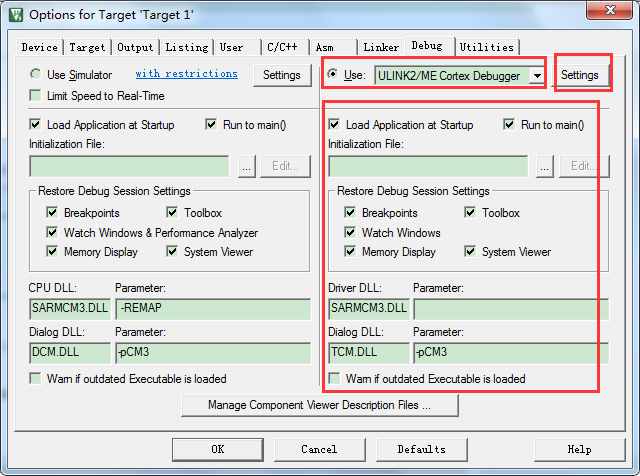640x476 pixels.
Task: Toggle debugger Memory Display checkbox
Action: [350, 251]
